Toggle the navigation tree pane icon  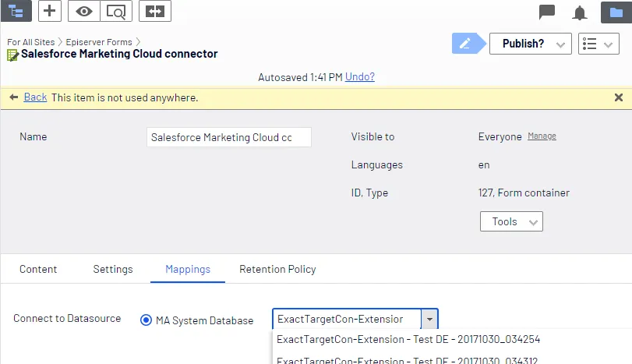click(16, 11)
